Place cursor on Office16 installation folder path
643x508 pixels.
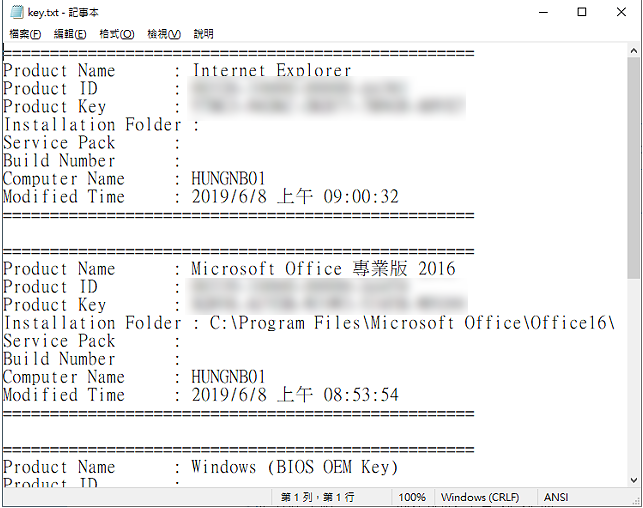tap(412, 323)
